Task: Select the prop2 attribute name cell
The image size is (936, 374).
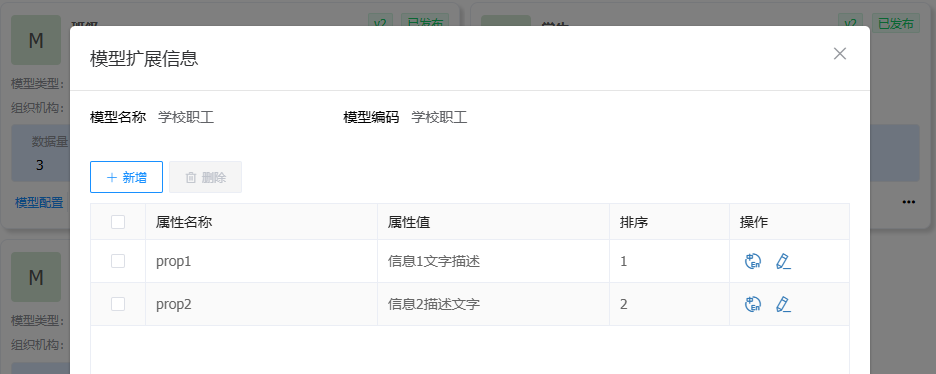Action: 261,304
